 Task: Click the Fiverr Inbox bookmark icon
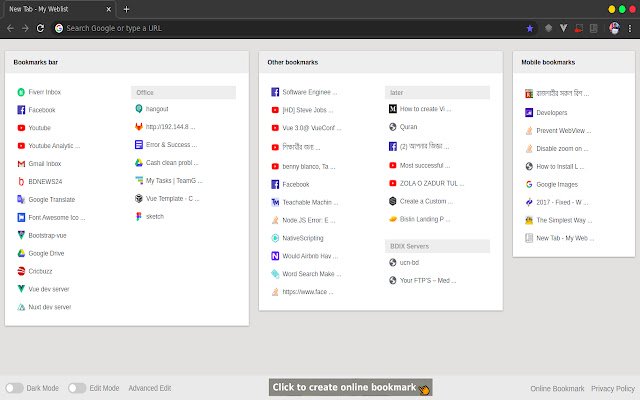(21, 92)
